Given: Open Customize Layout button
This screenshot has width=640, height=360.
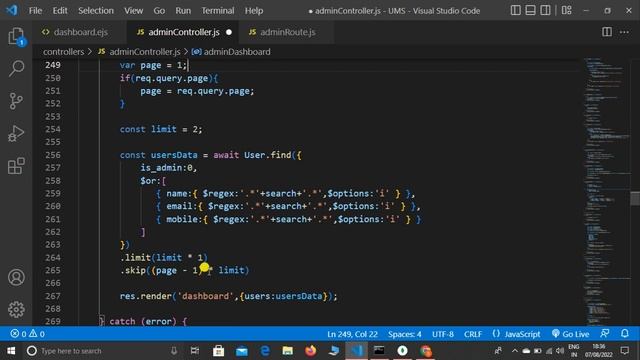Looking at the screenshot, I should (x=567, y=10).
